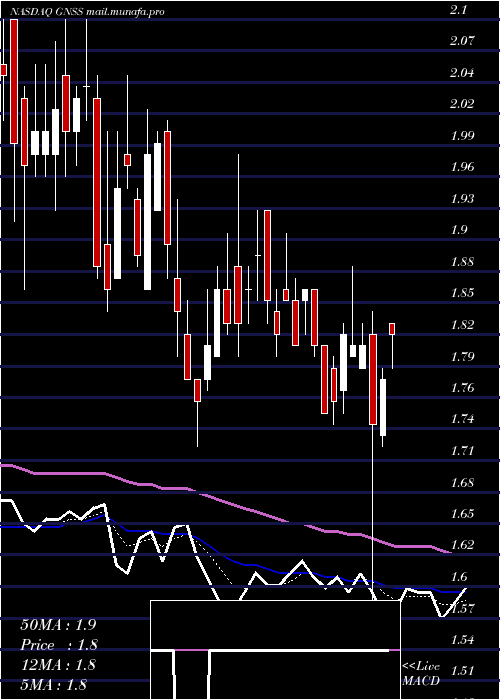Click the 1.99 price axis label

point(462,136)
